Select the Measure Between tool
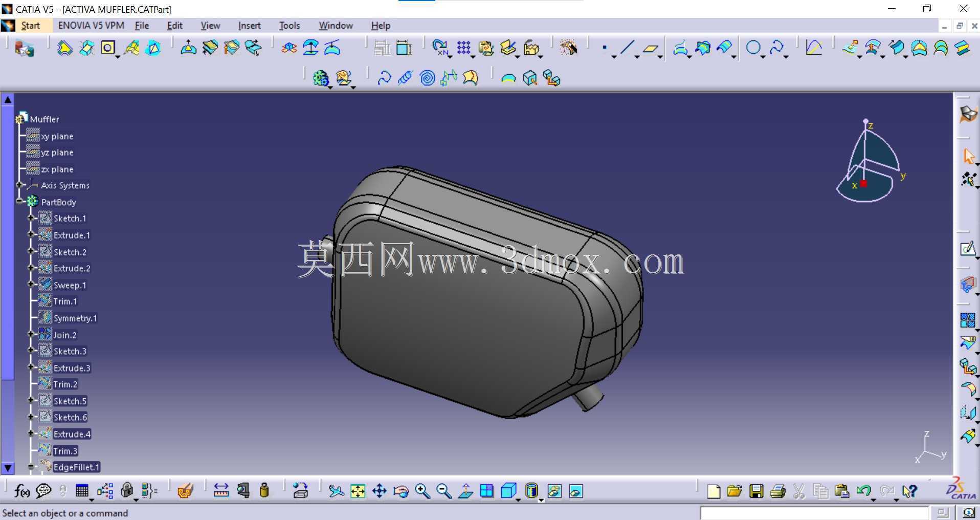Screen dimensions: 980x520 [x=221, y=491]
